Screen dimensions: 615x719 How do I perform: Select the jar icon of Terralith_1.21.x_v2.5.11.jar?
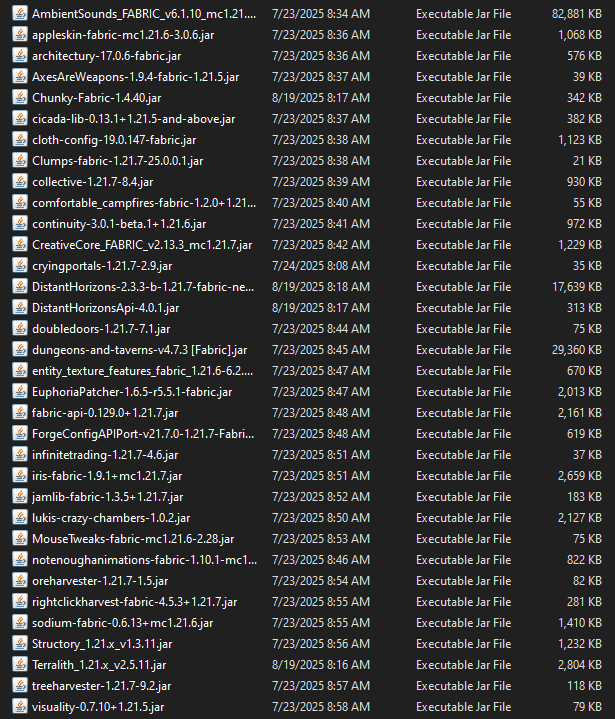(x=20, y=665)
